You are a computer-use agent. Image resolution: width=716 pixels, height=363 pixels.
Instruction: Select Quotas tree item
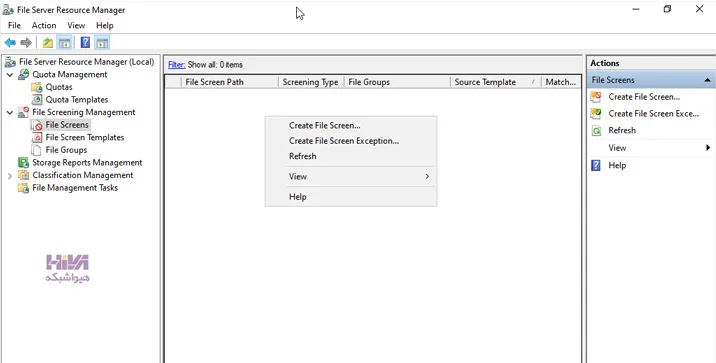[x=59, y=87]
